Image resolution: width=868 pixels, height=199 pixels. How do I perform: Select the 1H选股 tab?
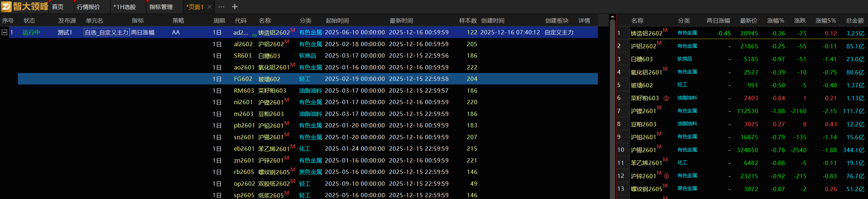pyautogui.click(x=125, y=7)
